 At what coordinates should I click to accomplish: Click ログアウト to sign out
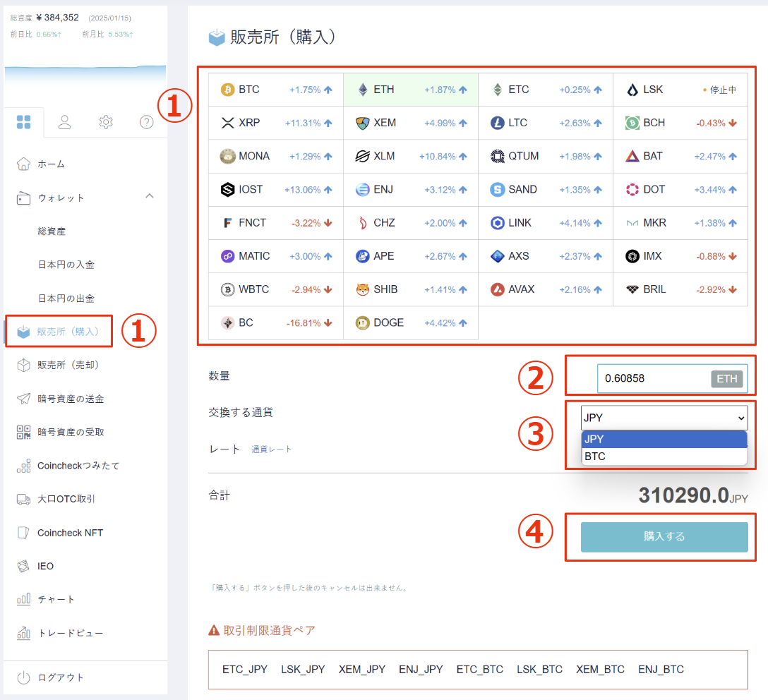(x=61, y=677)
